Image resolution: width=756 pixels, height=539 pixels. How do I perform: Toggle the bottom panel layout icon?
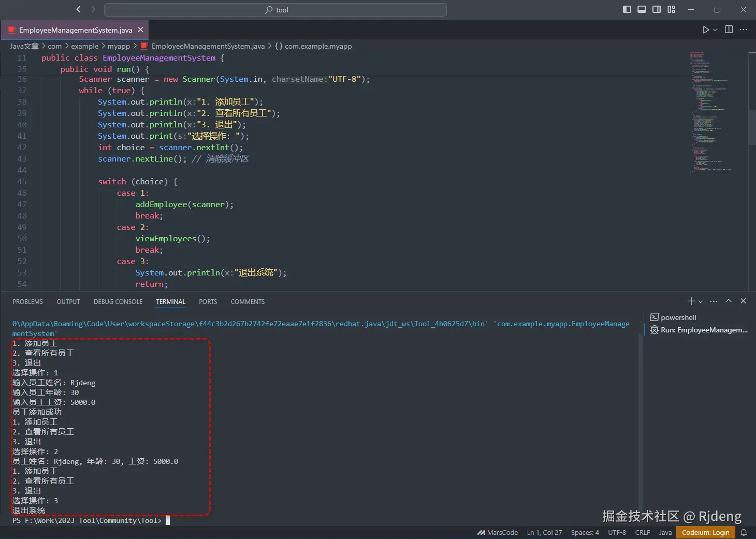[642, 9]
